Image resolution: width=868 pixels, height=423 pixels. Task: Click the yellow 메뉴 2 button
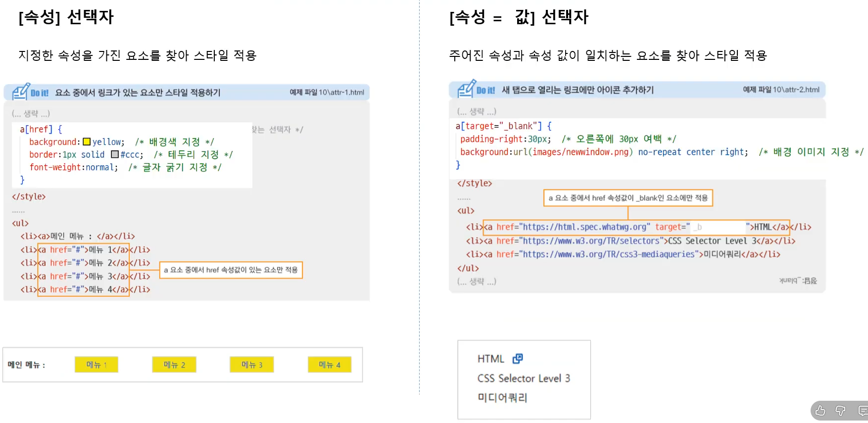(x=174, y=365)
